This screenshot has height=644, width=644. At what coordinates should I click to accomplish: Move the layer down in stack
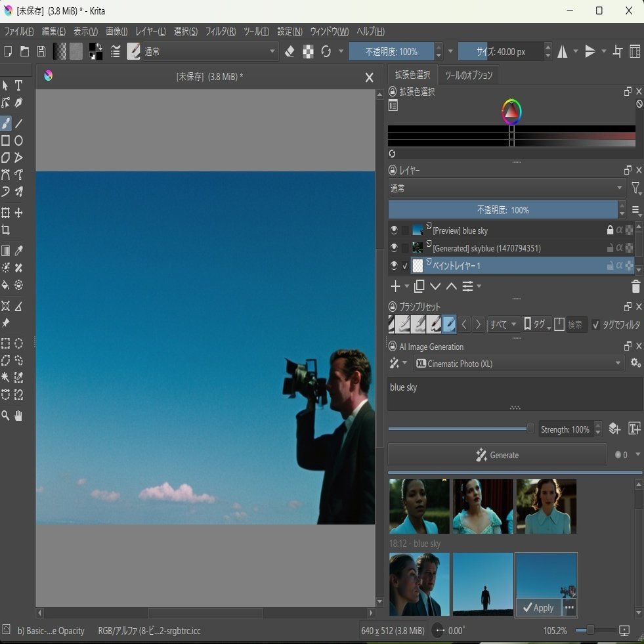click(435, 286)
